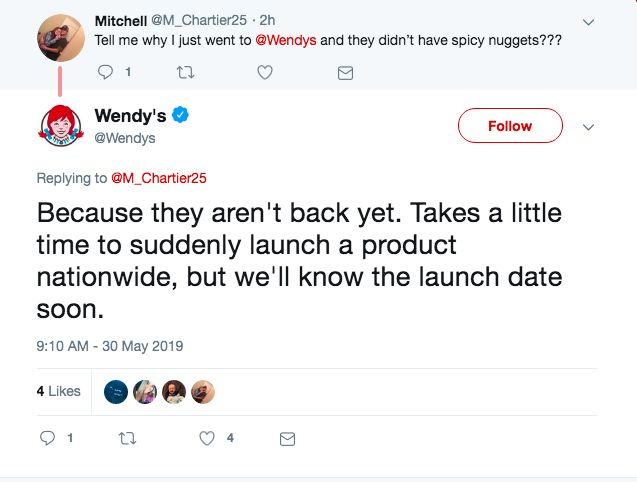Image resolution: width=637 pixels, height=482 pixels.
Task: Reply to Mitchell's original tweet
Action: click(x=105, y=72)
